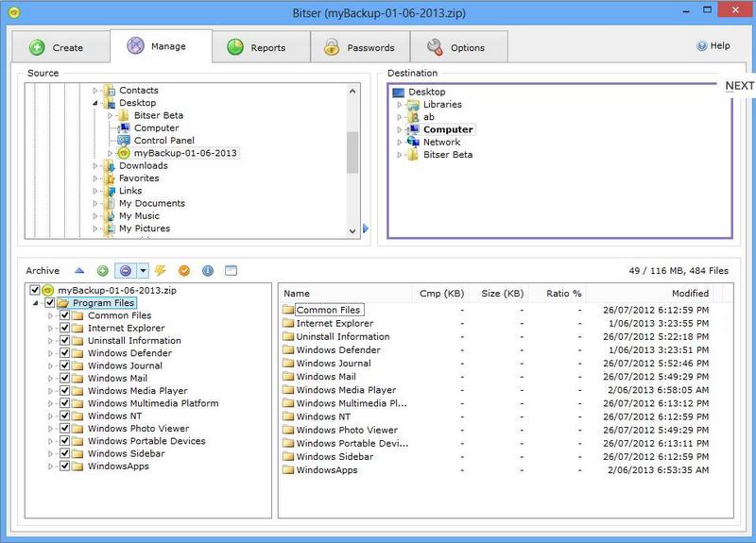The width and height of the screenshot is (756, 543).
Task: Select Windows Sidebar row in file list
Action: (x=497, y=456)
